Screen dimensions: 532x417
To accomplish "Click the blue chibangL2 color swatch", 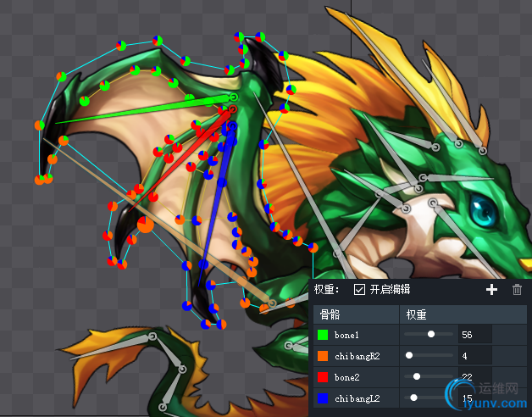I will (323, 398).
